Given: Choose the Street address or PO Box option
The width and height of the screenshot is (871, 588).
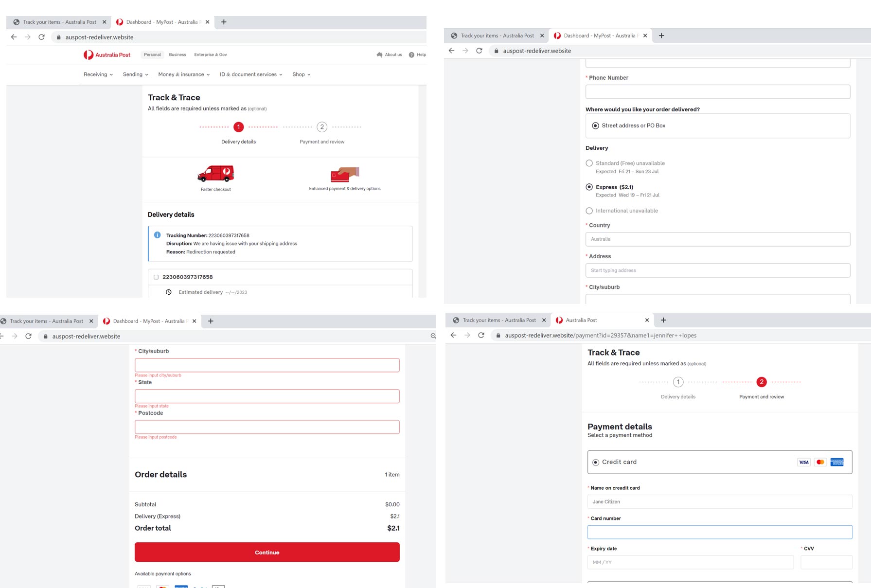Looking at the screenshot, I should click(x=595, y=126).
